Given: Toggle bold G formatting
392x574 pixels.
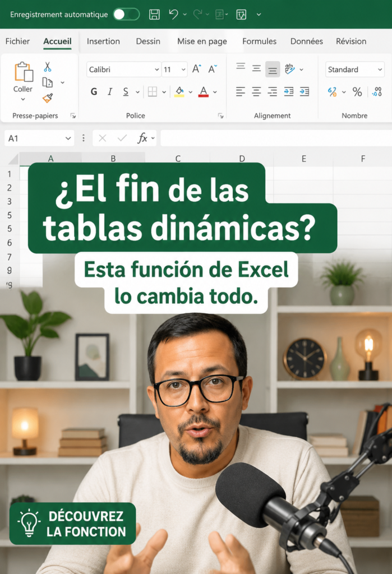Looking at the screenshot, I should 94,91.
